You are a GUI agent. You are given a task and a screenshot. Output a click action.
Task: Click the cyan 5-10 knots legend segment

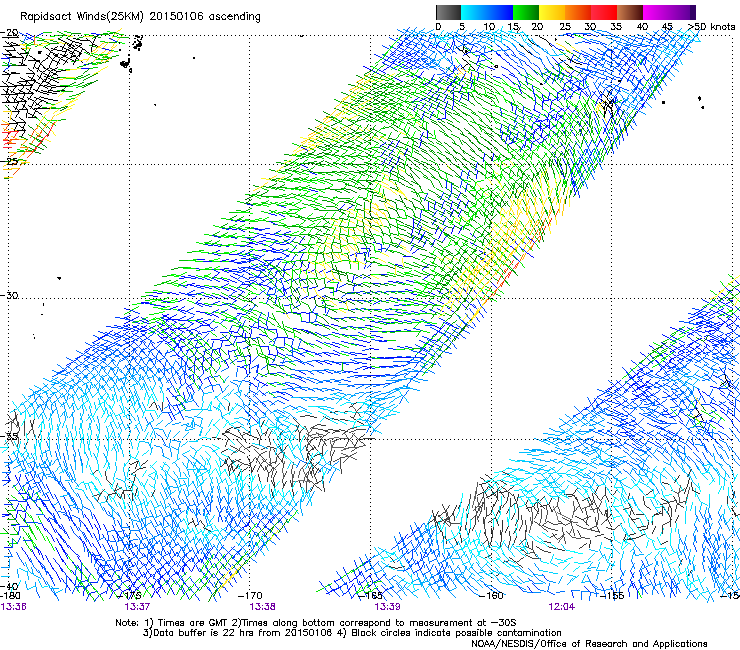click(474, 12)
